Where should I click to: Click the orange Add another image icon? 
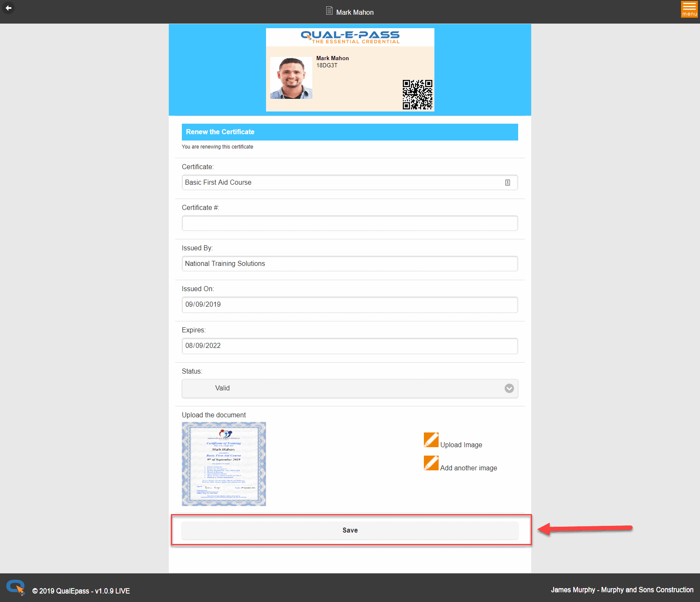coord(431,463)
